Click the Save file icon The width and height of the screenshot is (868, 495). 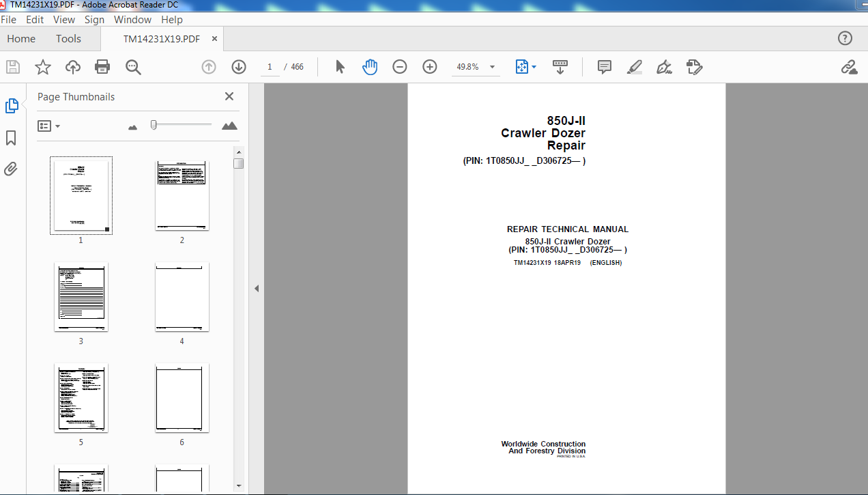12,67
